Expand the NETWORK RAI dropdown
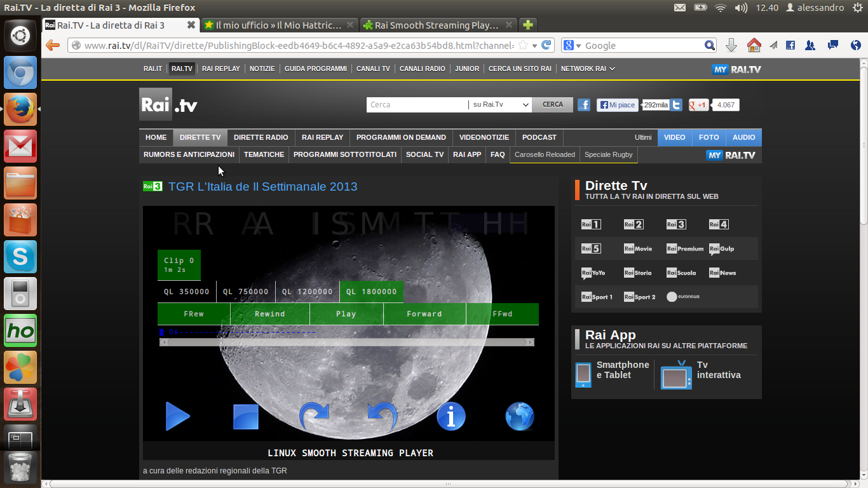 (588, 69)
